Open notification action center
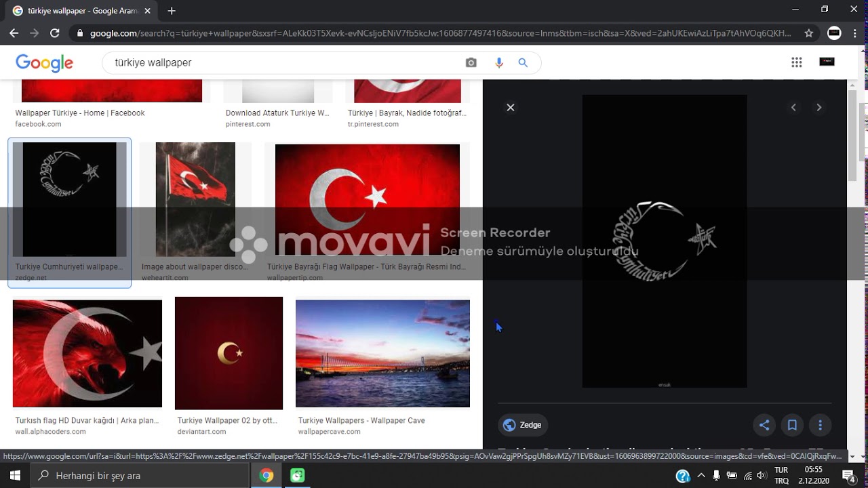Viewport: 868px width, 488px height. [x=848, y=476]
